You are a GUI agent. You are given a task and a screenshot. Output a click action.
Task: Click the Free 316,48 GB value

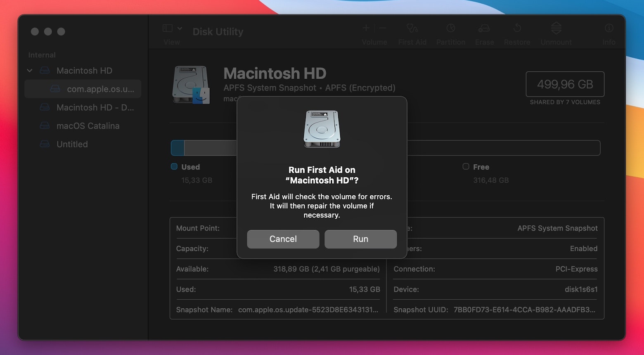491,180
